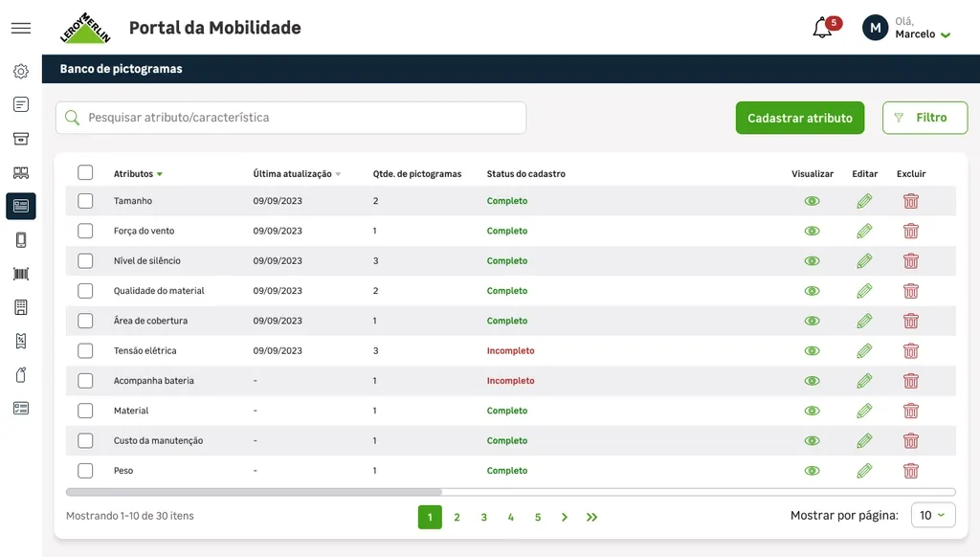
Task: Go to page 5
Action: tap(538, 517)
